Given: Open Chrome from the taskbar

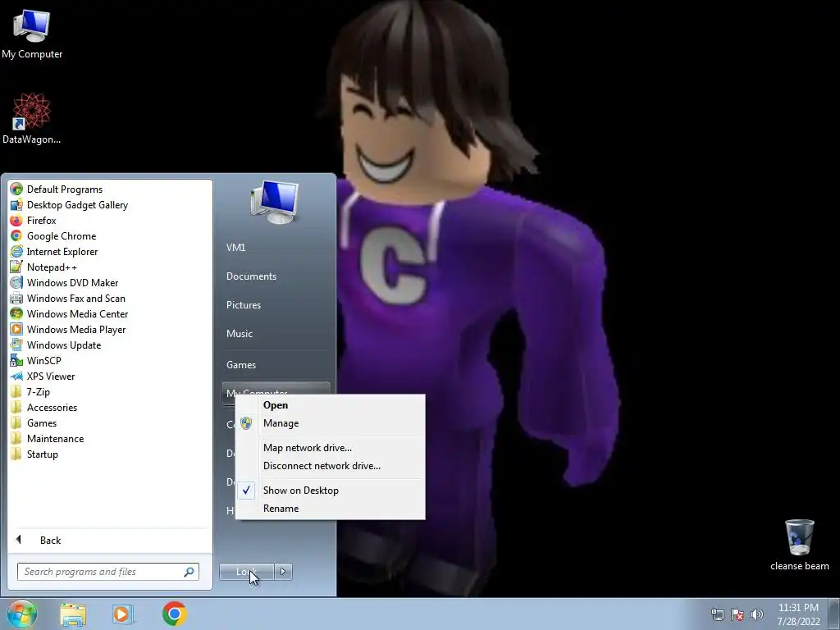Looking at the screenshot, I should point(174,614).
